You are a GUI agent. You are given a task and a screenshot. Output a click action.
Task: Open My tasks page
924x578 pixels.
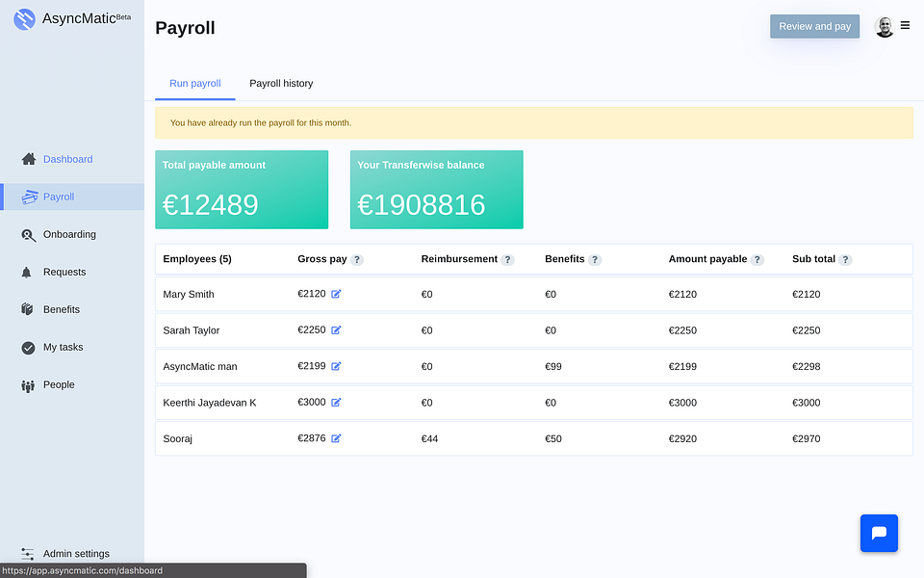(x=63, y=348)
